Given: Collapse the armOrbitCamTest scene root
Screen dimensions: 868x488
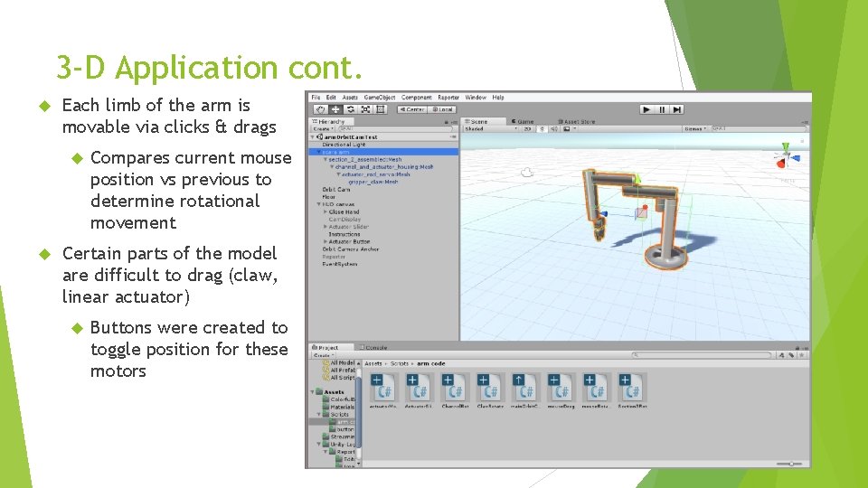Looking at the screenshot, I should (313, 136).
